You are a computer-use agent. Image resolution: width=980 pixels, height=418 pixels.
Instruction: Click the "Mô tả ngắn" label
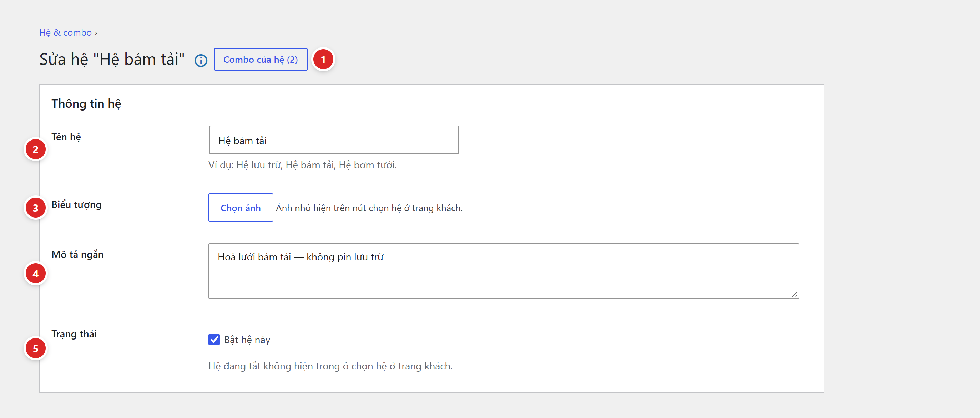coord(77,254)
